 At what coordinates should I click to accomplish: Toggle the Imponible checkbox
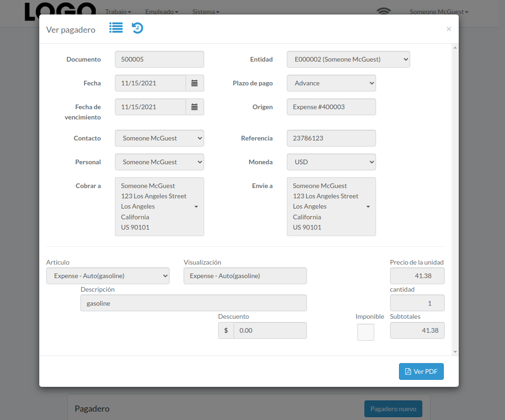coord(365,332)
